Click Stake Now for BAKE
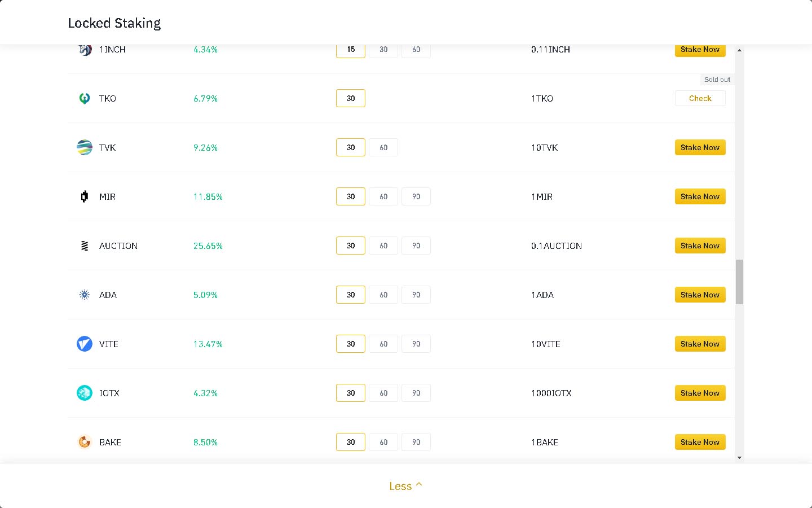The width and height of the screenshot is (812, 508). 700,442
